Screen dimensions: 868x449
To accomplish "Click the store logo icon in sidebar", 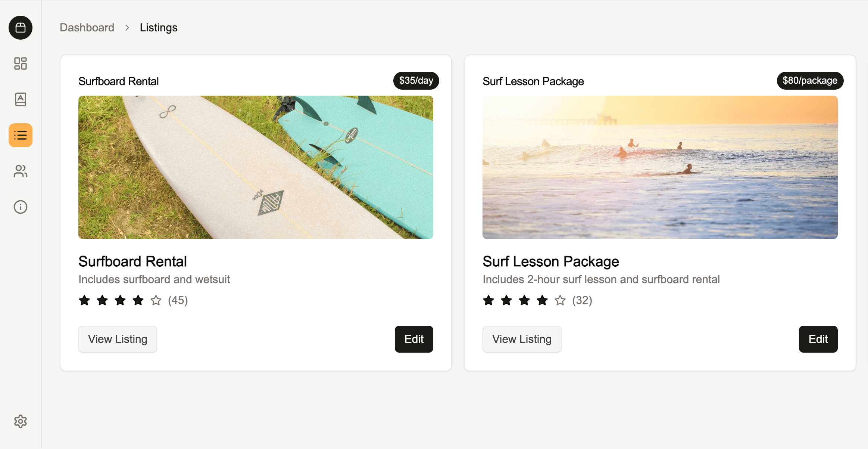I will point(21,28).
